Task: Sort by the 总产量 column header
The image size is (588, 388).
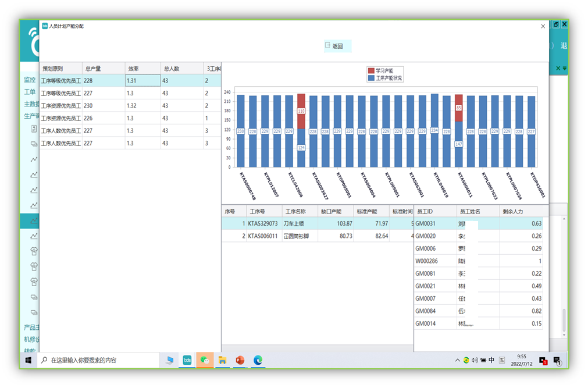Action: pyautogui.click(x=103, y=69)
